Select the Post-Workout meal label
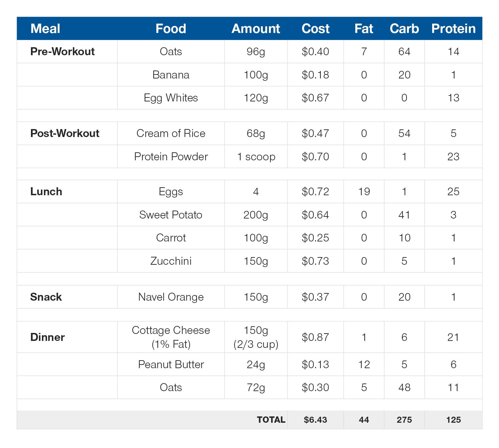Image resolution: width=499 pixels, height=448 pixels. coord(65,133)
